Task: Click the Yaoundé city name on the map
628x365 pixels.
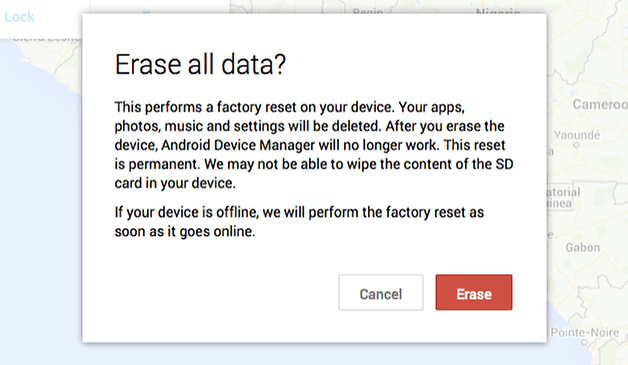Action: click(x=577, y=135)
